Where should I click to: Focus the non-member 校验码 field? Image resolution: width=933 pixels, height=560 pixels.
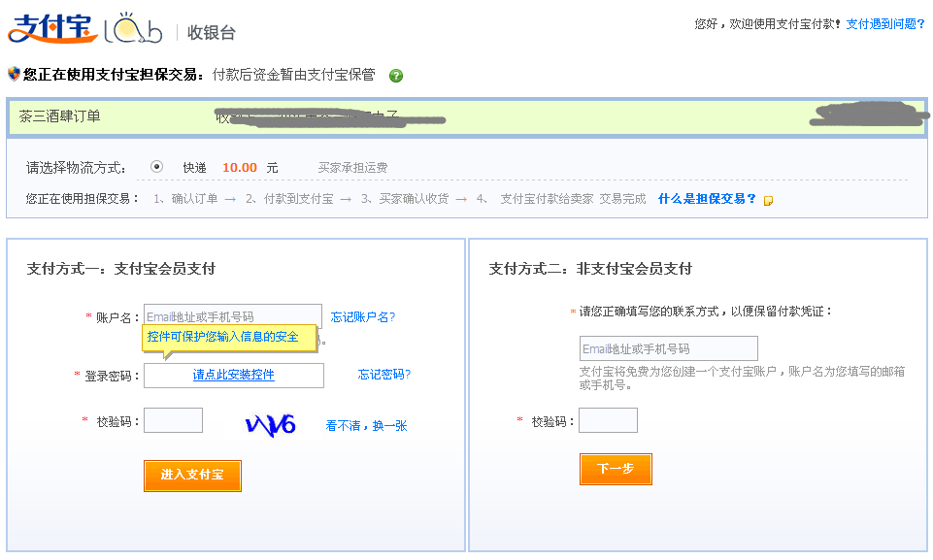[x=608, y=420]
